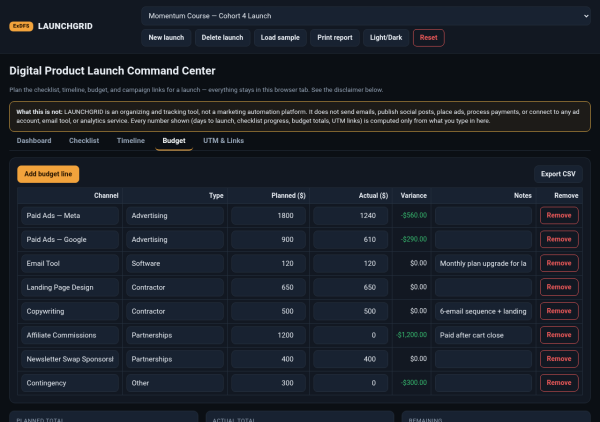Click the ExDFS logo badge

(21, 26)
